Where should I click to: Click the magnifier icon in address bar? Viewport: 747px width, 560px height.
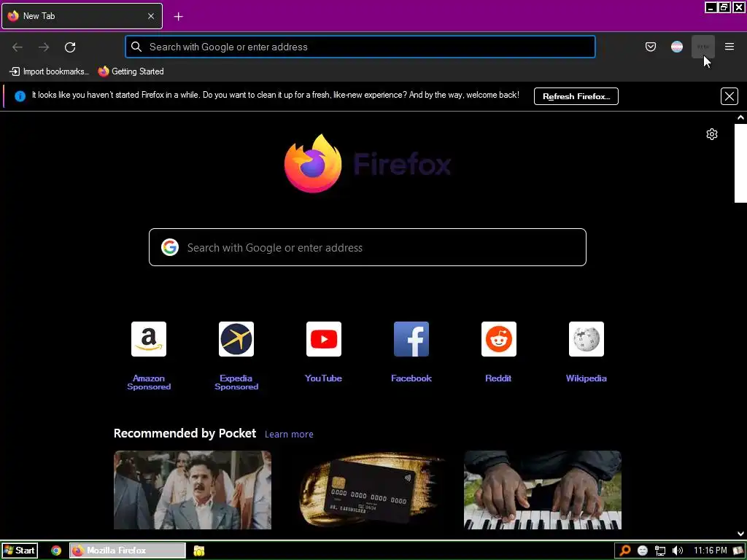pyautogui.click(x=136, y=47)
